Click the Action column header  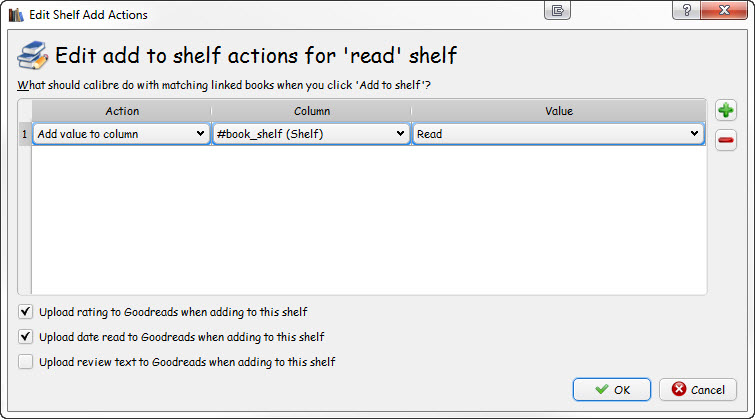pos(122,111)
